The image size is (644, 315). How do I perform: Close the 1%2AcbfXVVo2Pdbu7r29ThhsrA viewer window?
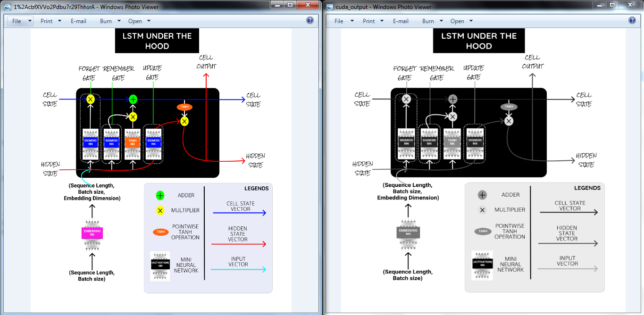(x=308, y=5)
